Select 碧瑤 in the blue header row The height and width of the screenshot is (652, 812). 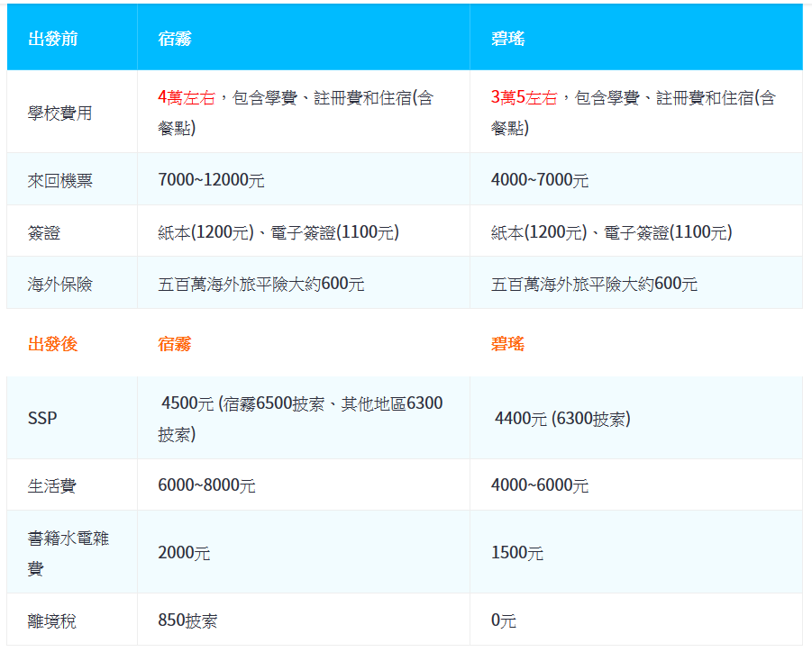(x=508, y=39)
